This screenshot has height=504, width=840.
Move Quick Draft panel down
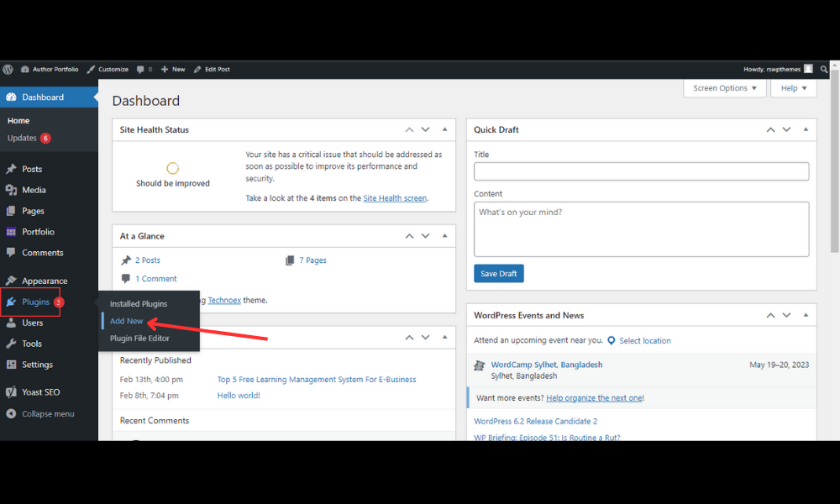tap(786, 129)
